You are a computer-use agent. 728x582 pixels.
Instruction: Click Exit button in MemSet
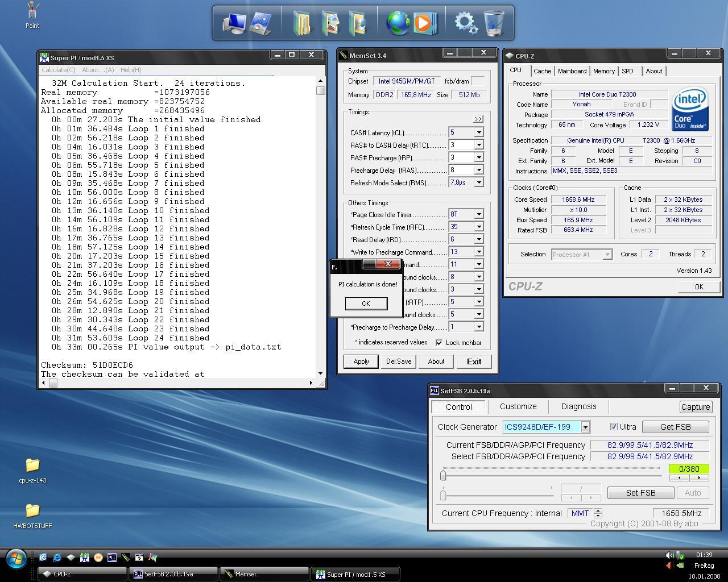pyautogui.click(x=474, y=361)
